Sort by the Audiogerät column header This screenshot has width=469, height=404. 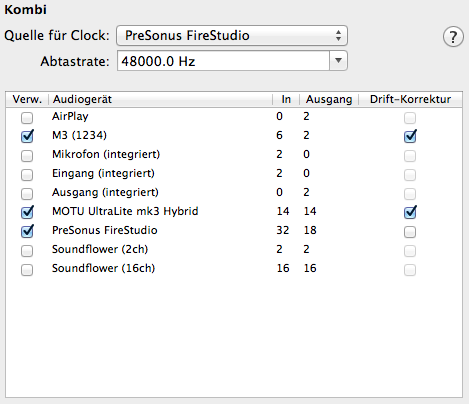[x=160, y=99]
